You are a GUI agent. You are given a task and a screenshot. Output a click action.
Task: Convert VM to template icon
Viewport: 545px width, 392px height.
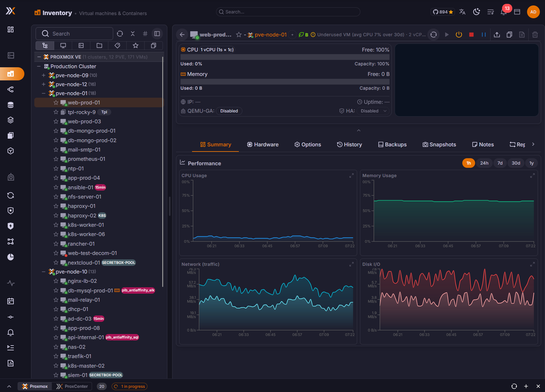coord(522,35)
